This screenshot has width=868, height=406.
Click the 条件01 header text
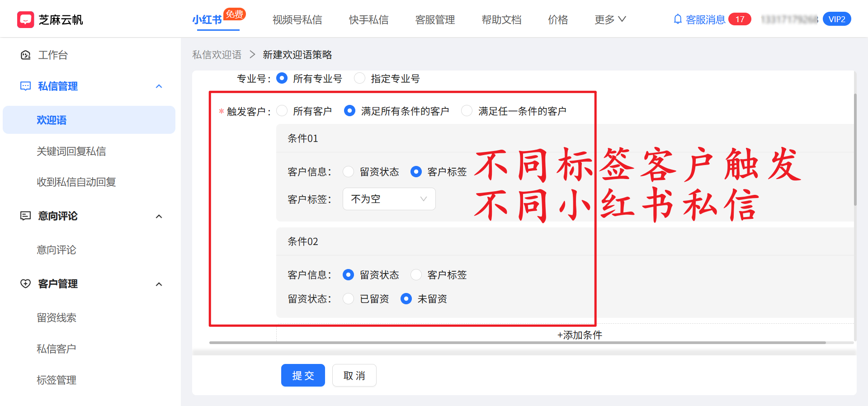tap(303, 138)
